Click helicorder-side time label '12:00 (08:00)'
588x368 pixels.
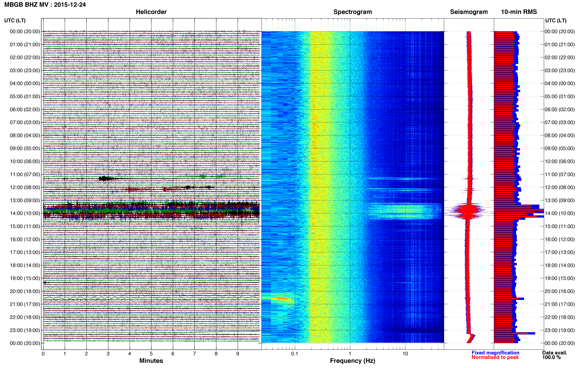pyautogui.click(x=25, y=187)
